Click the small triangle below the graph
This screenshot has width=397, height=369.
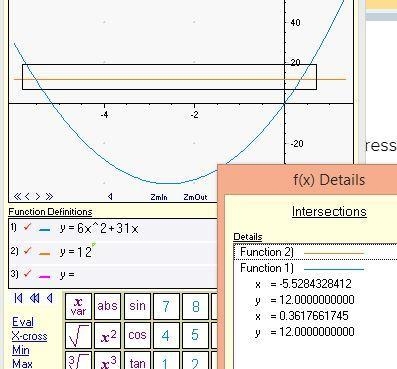[x=110, y=197]
